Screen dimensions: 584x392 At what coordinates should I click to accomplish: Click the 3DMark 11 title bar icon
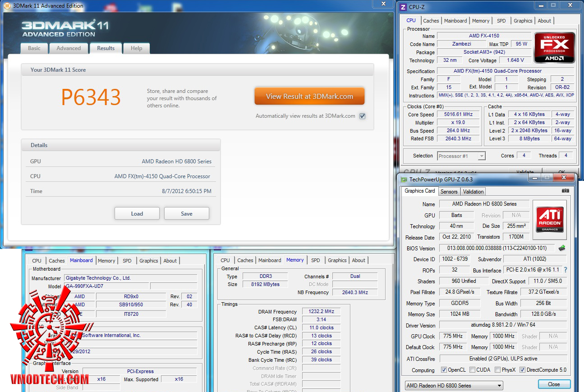(6, 6)
